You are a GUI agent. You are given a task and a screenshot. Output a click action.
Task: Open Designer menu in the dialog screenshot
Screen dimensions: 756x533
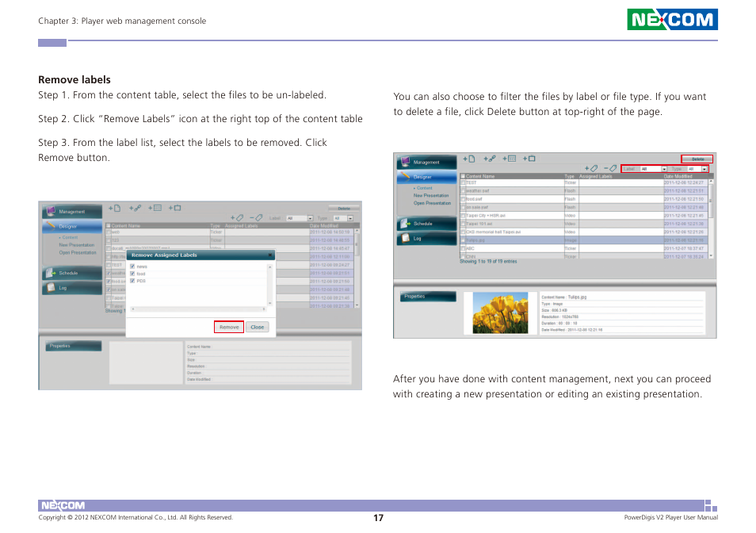coord(72,226)
